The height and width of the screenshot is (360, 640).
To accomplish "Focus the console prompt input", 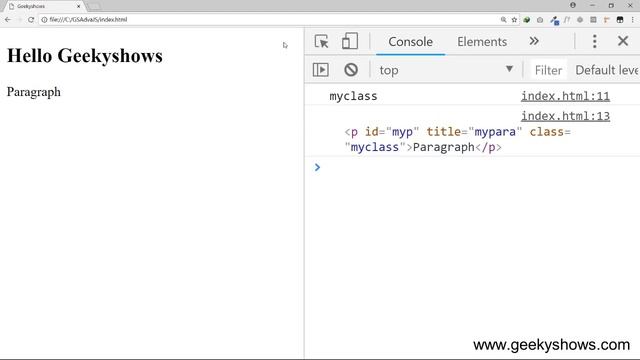I will tap(478, 167).
